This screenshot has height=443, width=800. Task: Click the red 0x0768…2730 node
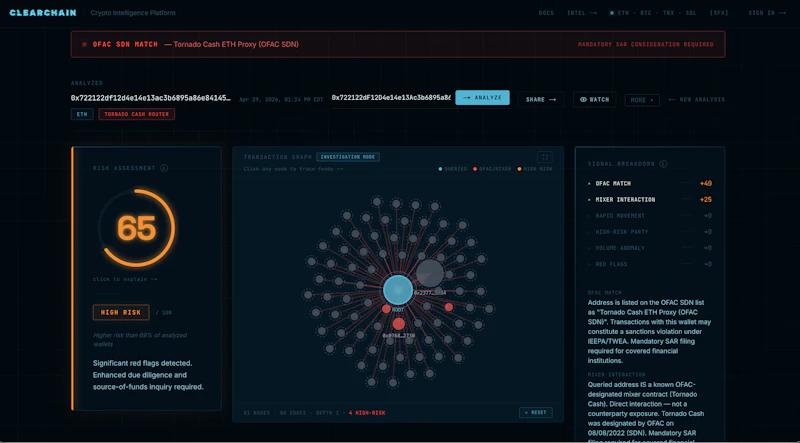coord(398,324)
